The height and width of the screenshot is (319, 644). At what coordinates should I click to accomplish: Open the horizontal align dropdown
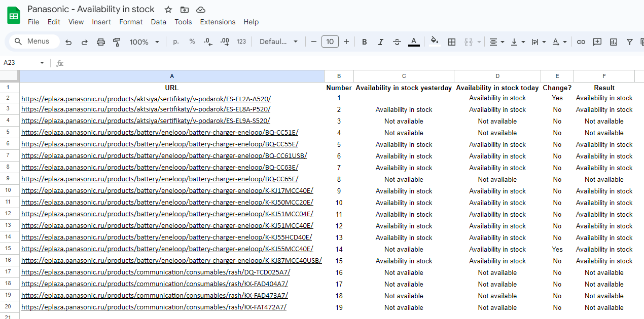(497, 42)
